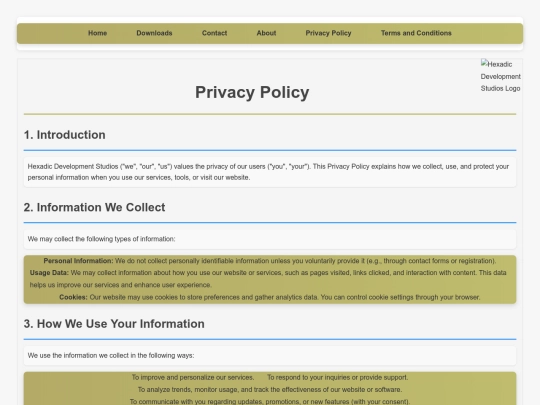The image size is (540, 405).
Task: Open Terms and Conditions nav link
Action: (416, 33)
